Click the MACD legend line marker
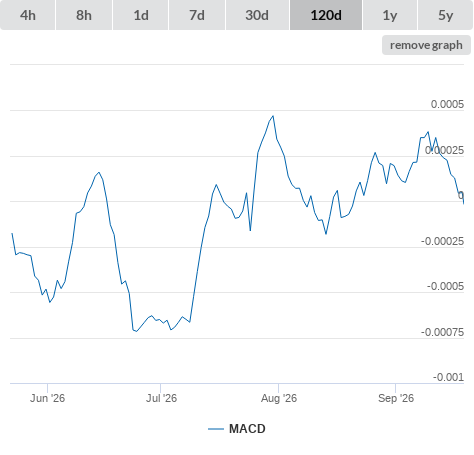 (216, 429)
